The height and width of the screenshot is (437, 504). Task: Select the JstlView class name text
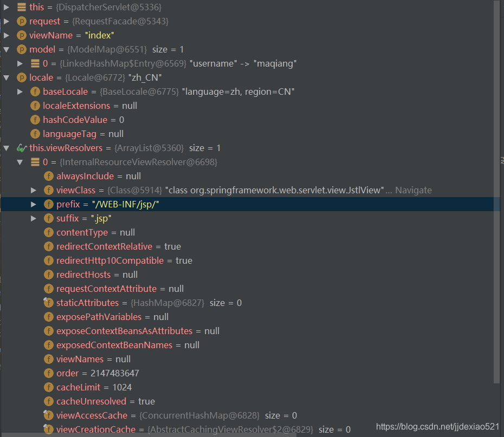tap(275, 191)
